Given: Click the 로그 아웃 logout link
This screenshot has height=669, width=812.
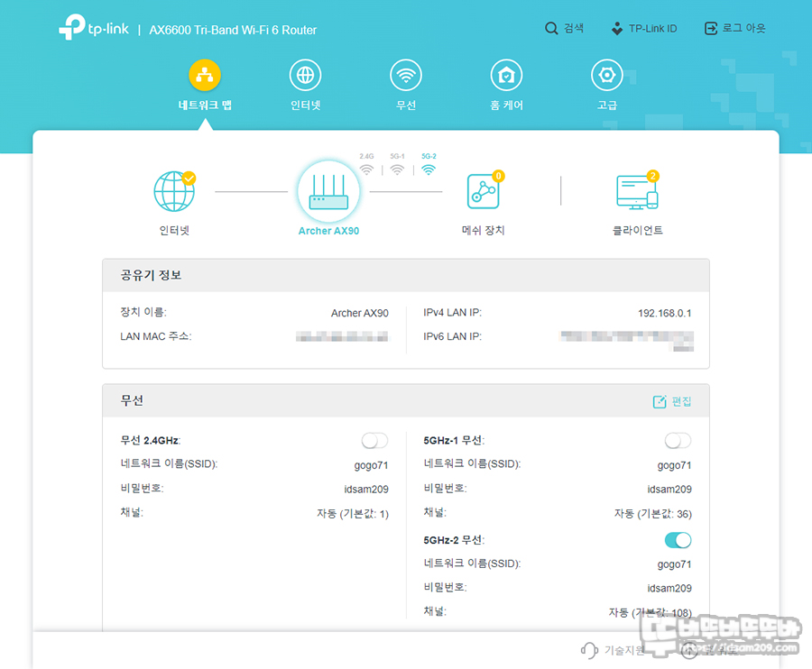Looking at the screenshot, I should point(743,28).
